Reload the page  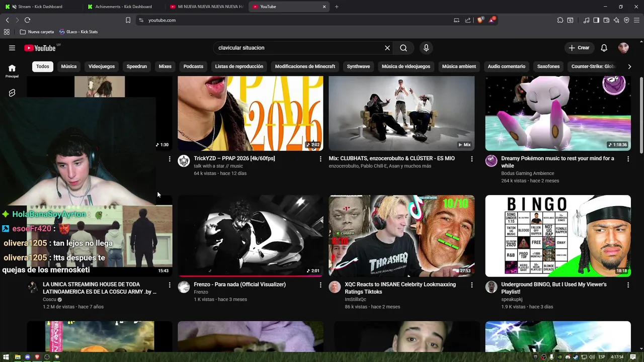(27, 20)
